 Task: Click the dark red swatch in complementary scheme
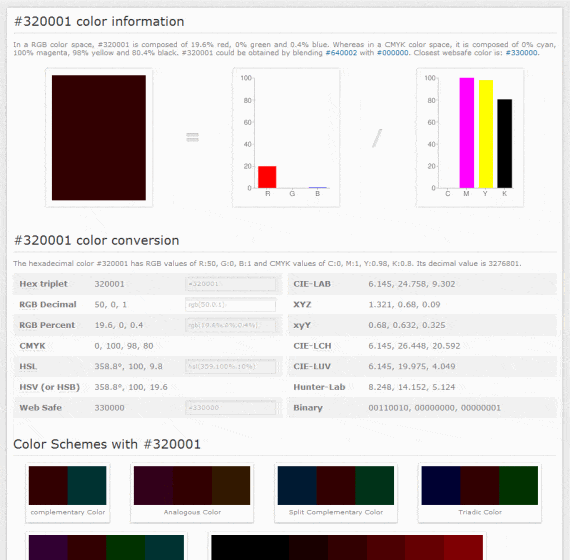click(48, 485)
